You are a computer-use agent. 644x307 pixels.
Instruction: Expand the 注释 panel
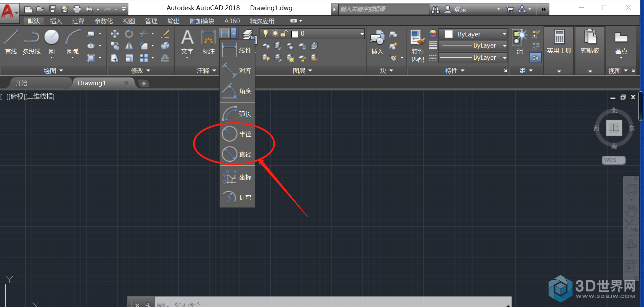(x=206, y=71)
